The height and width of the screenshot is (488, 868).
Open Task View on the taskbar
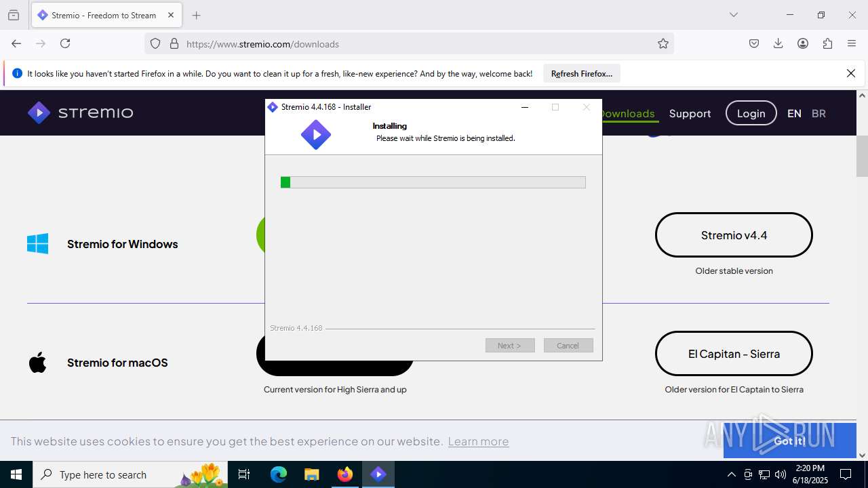[x=244, y=474]
